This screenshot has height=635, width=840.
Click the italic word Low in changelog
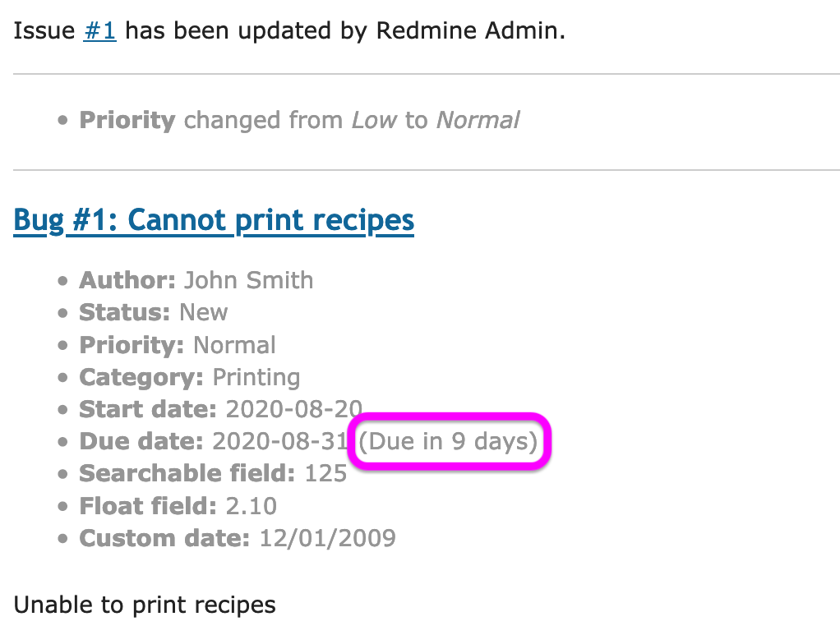pyautogui.click(x=374, y=121)
